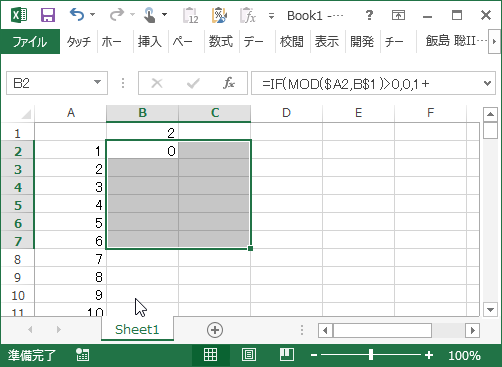502x367 pixels.
Task: Add a new sheet plus button
Action: tap(215, 330)
